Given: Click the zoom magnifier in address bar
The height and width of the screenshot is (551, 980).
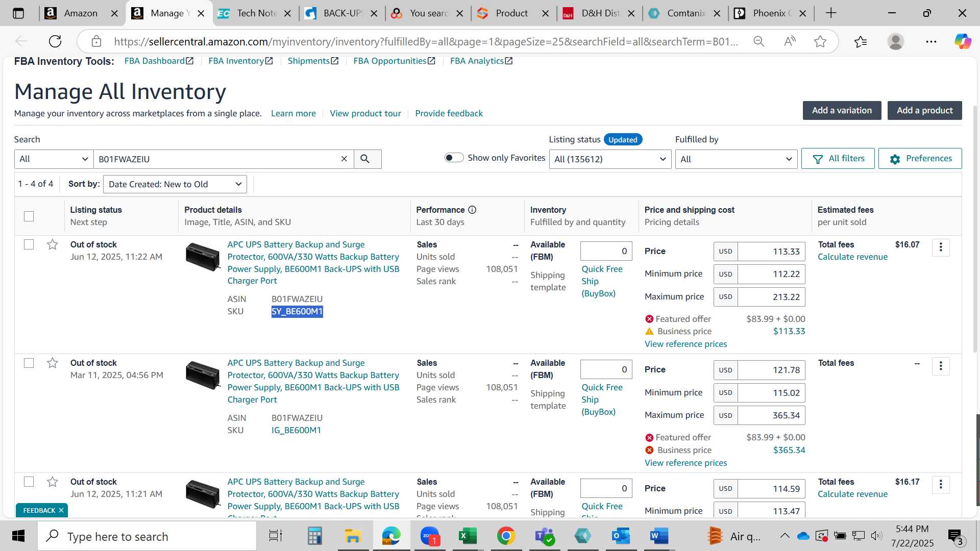Looking at the screenshot, I should click(x=759, y=41).
